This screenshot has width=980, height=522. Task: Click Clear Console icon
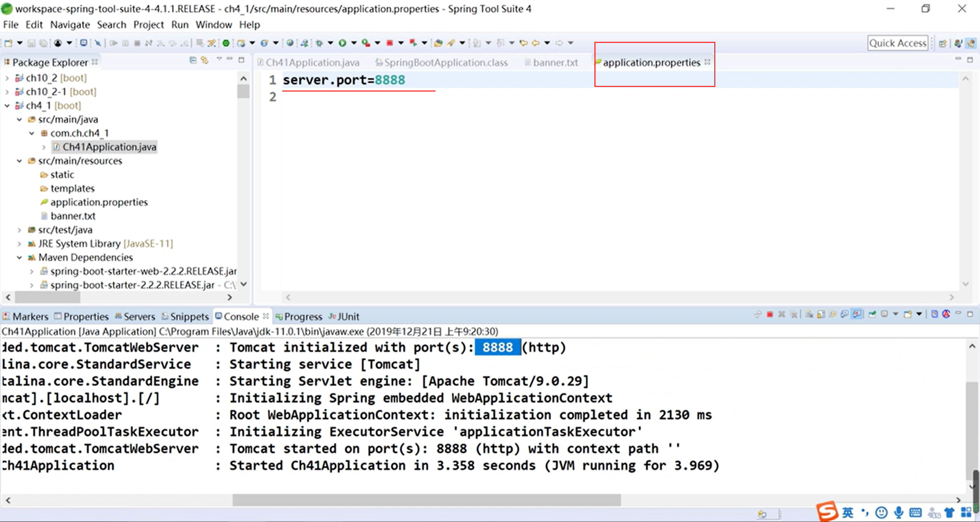coord(809,315)
